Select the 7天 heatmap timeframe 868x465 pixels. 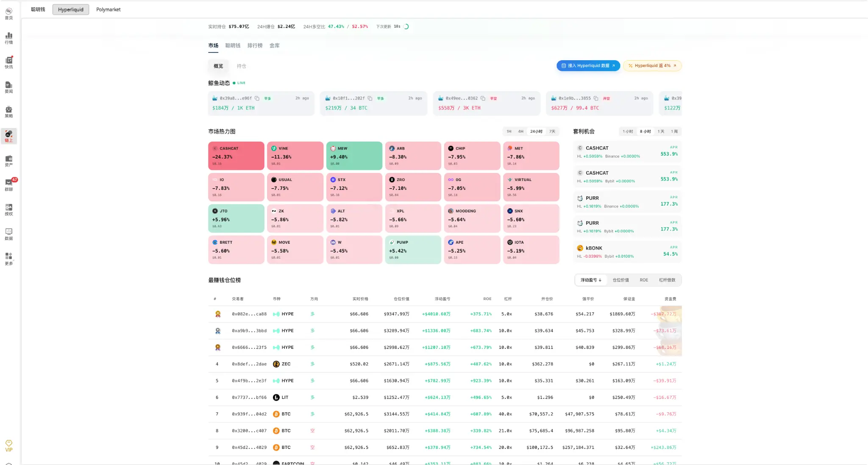click(x=552, y=131)
